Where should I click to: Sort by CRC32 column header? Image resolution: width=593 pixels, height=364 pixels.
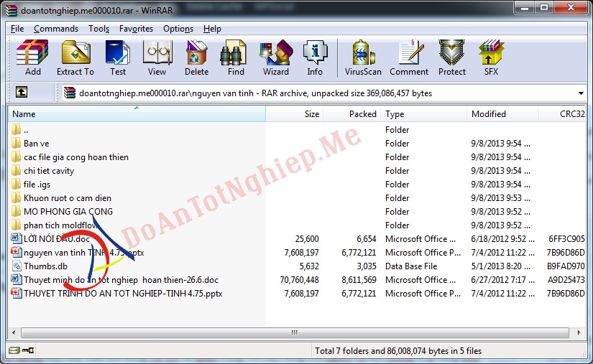pos(563,113)
